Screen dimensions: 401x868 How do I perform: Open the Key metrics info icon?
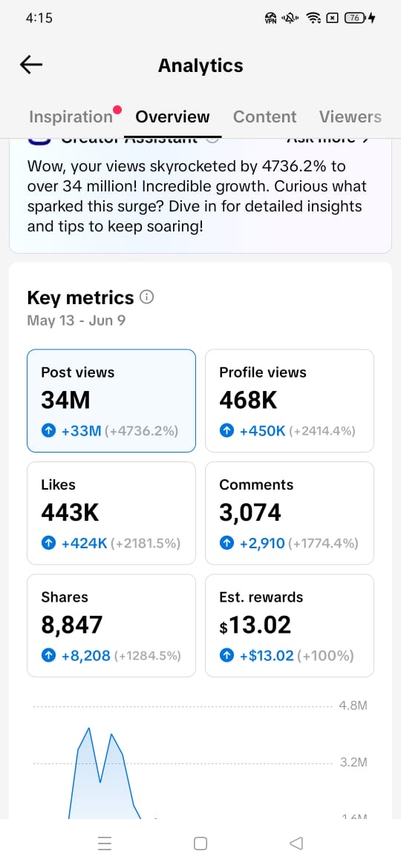point(147,297)
